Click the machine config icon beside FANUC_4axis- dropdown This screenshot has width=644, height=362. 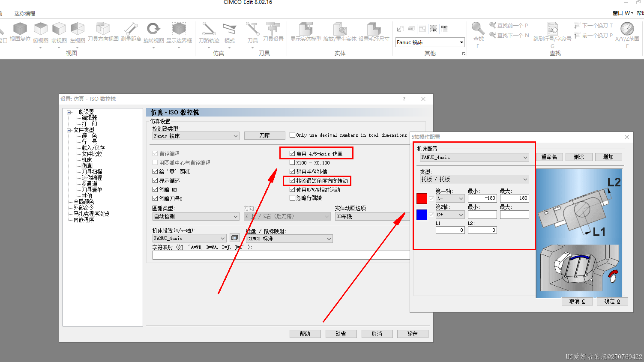[234, 238]
